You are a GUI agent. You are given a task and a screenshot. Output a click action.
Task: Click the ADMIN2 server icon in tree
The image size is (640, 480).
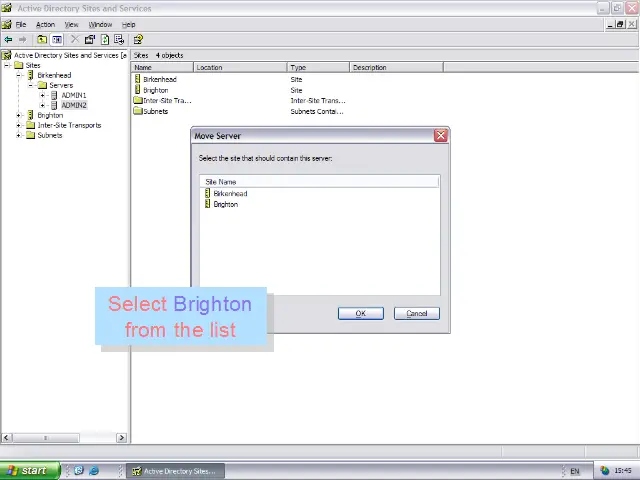coord(54,105)
